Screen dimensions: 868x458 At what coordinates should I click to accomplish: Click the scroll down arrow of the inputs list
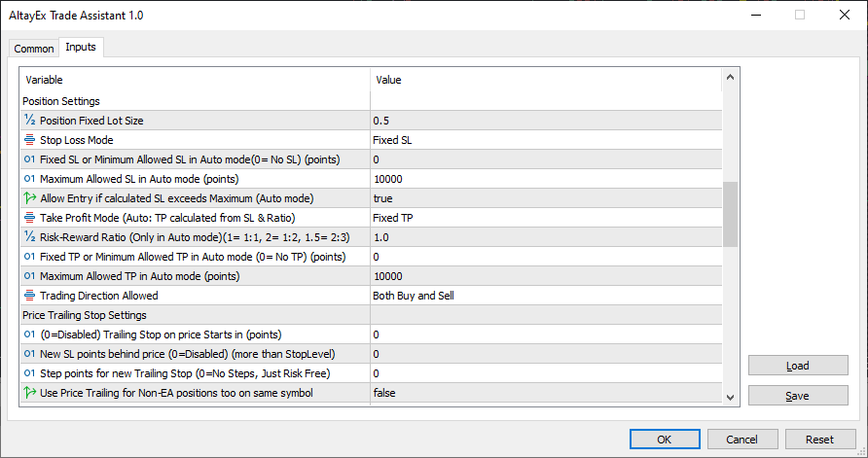730,397
